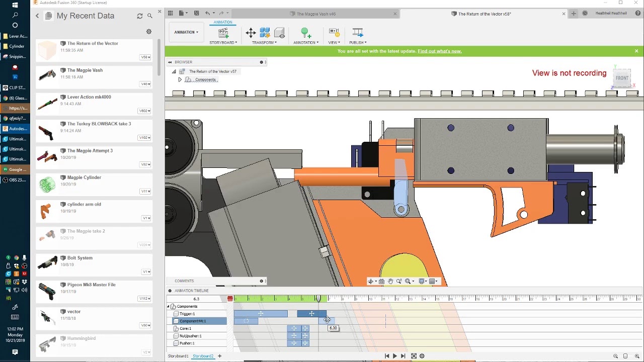Collapse the COMMENTS panel

coord(261,281)
